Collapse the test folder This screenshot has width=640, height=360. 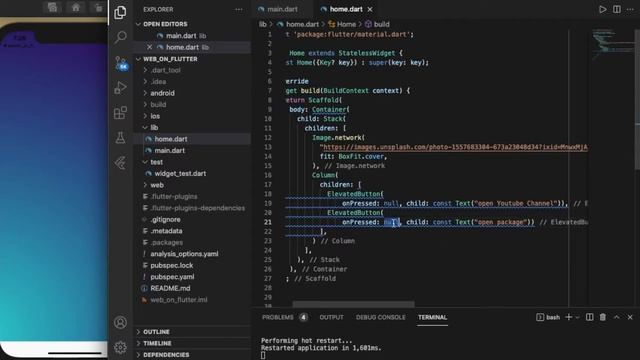coord(156,162)
